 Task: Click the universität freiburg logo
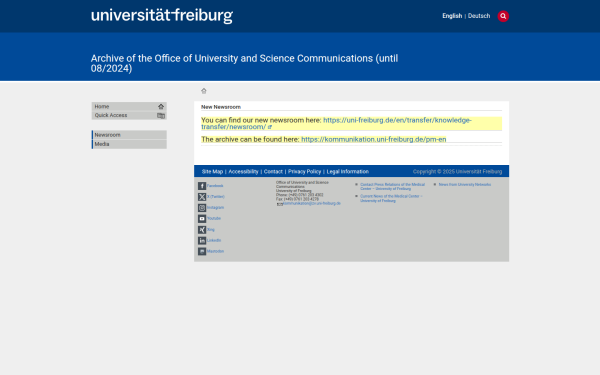tap(161, 16)
